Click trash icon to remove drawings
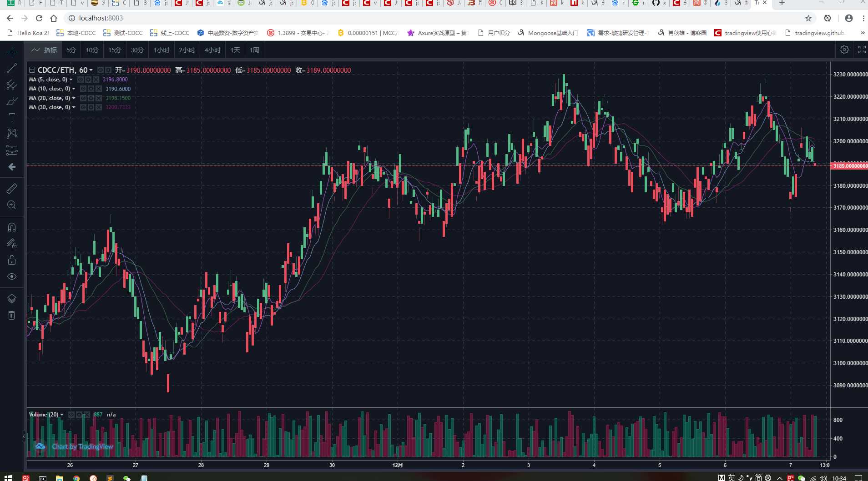 click(x=12, y=315)
